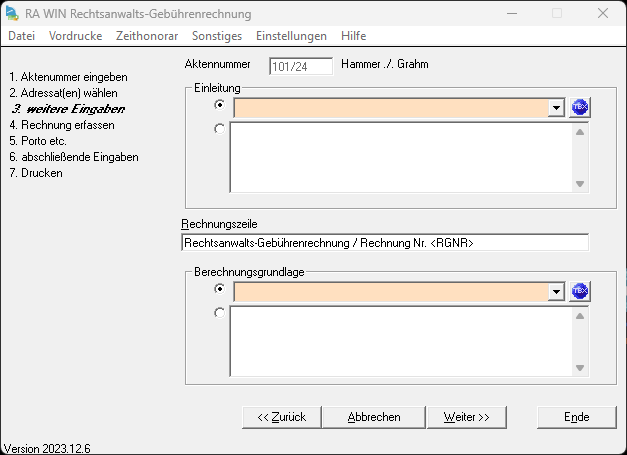Click Einleitung text area scroll-up arrow
This screenshot has height=455, width=627.
[x=580, y=132]
